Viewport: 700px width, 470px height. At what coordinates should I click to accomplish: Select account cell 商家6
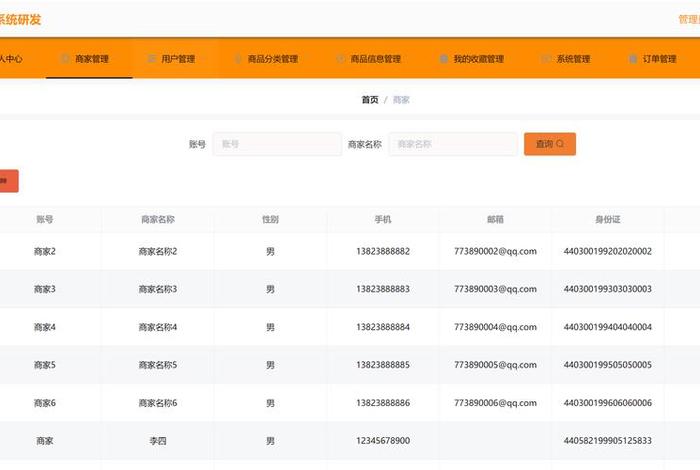45,403
